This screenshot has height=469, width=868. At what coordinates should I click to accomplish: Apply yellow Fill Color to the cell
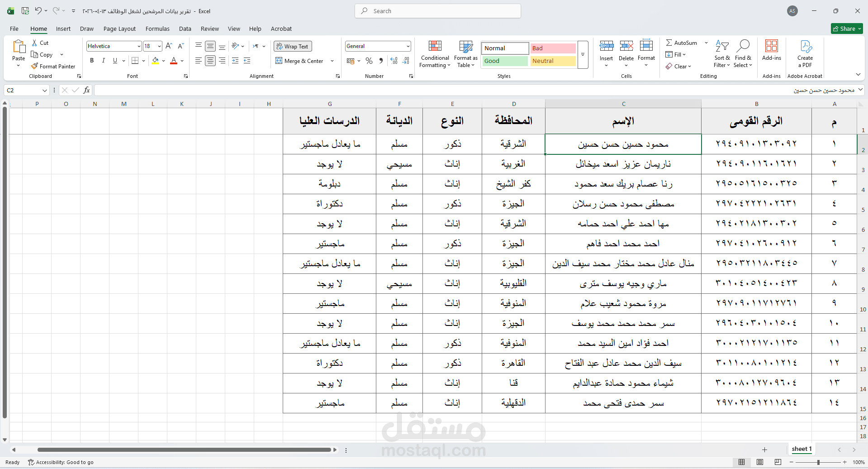coord(155,60)
